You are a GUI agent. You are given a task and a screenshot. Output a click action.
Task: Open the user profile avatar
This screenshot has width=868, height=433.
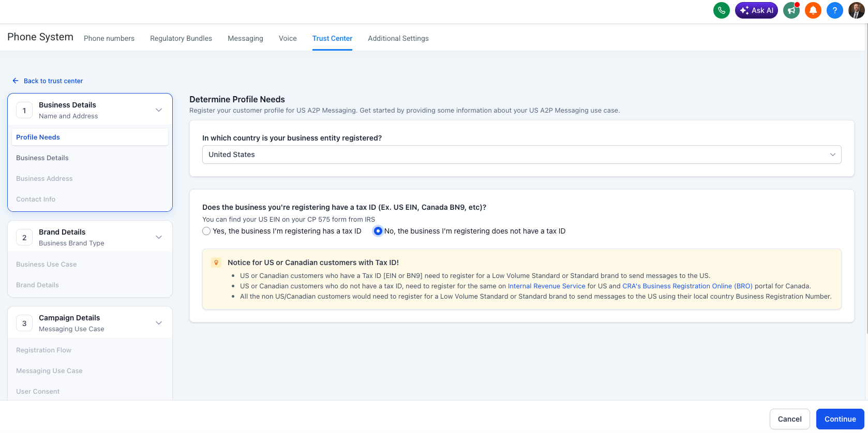click(857, 10)
